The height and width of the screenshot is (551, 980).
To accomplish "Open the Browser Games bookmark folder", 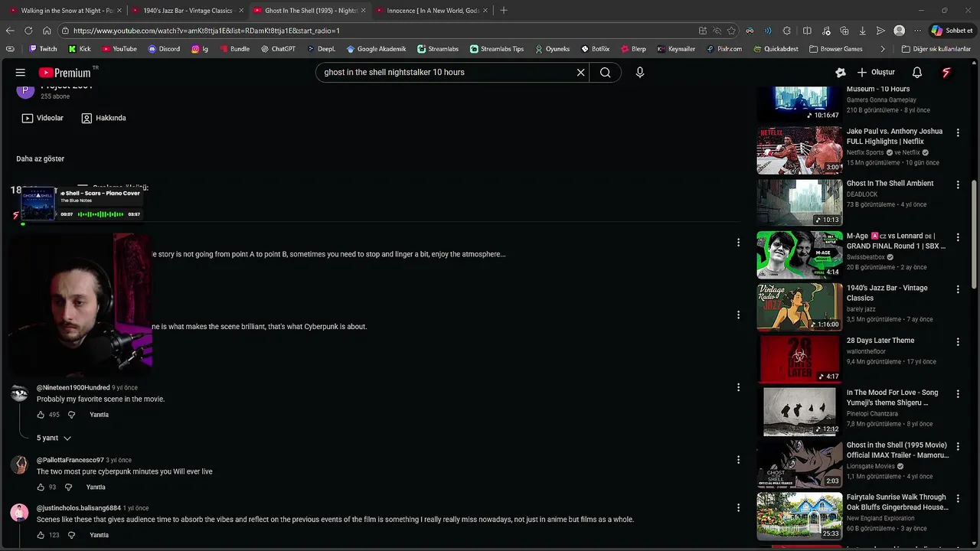I will click(x=835, y=49).
